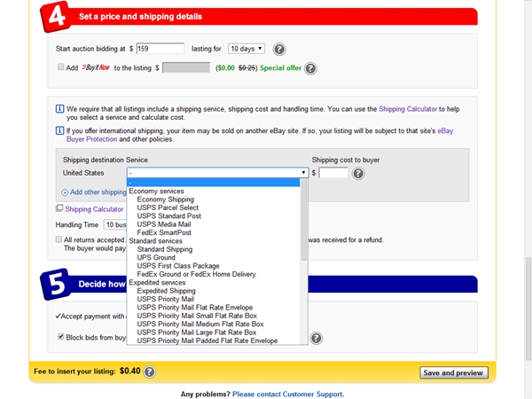Select the blank dash option in list
The height and width of the screenshot is (399, 532).
pos(214,183)
